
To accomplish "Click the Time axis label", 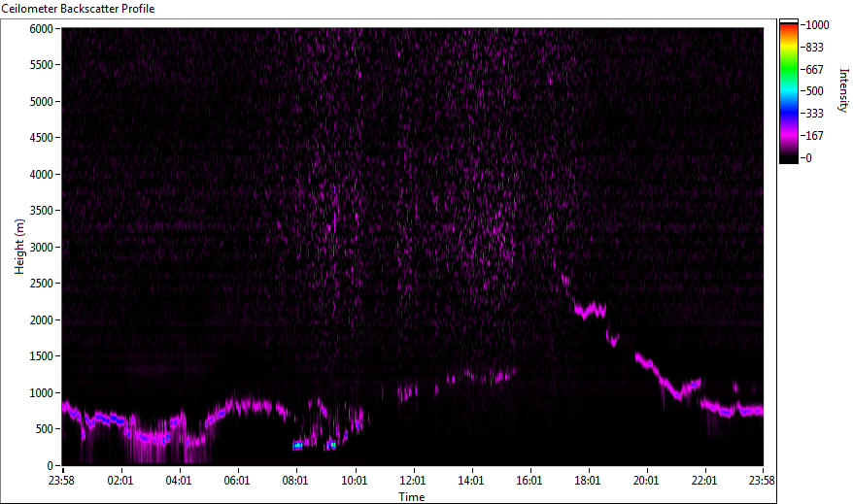I will click(x=411, y=497).
